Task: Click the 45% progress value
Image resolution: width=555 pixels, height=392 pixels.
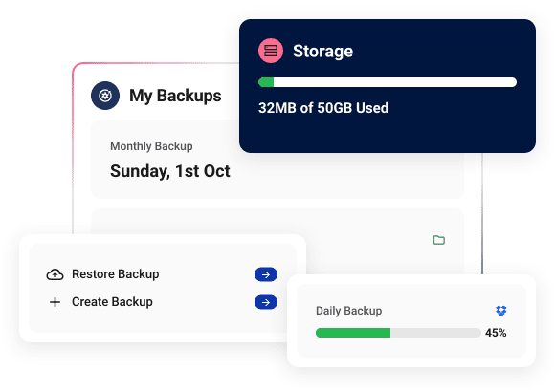Action: 496,333
